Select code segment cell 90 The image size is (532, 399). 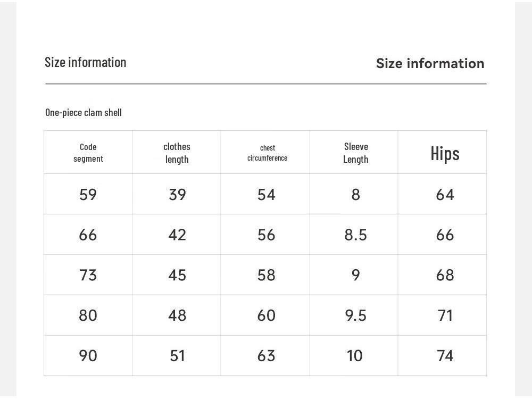(x=88, y=355)
